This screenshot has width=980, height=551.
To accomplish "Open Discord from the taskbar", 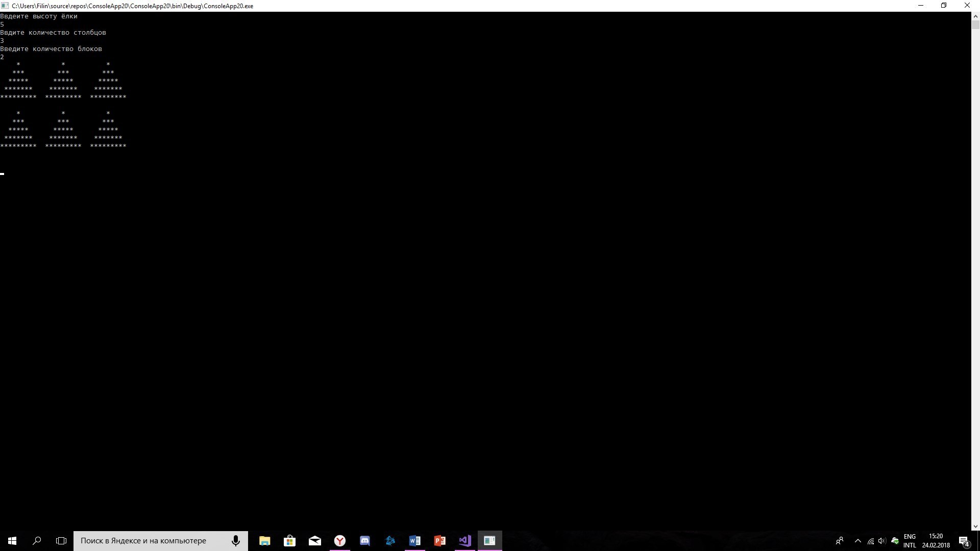I will click(364, 540).
